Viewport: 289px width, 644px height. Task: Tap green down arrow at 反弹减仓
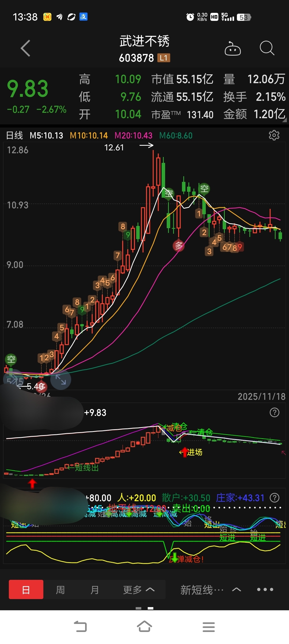[175, 558]
